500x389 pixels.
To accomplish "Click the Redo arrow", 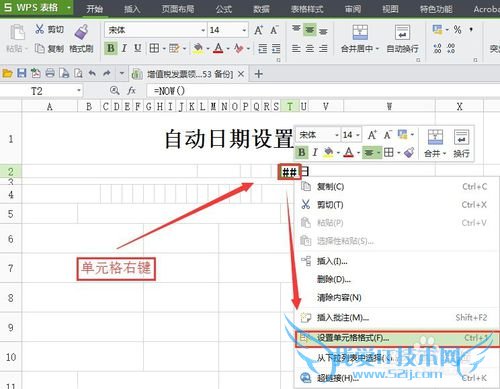I will tap(107, 73).
